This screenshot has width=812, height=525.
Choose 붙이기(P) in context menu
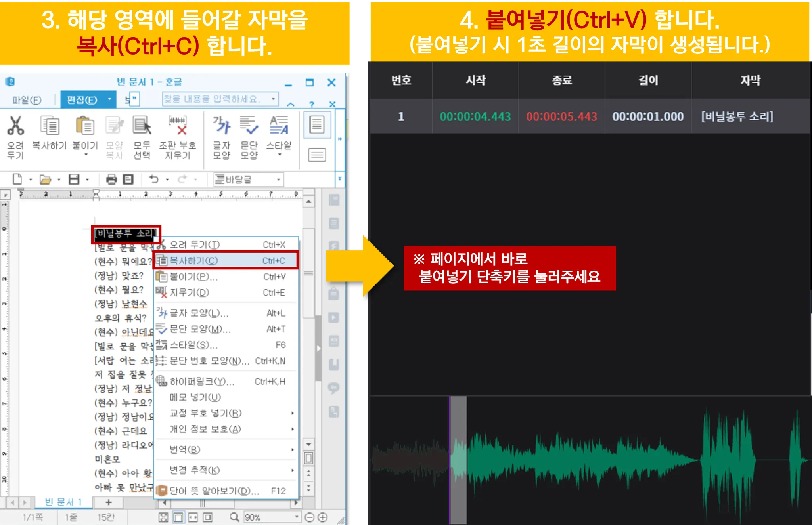pyautogui.click(x=226, y=277)
